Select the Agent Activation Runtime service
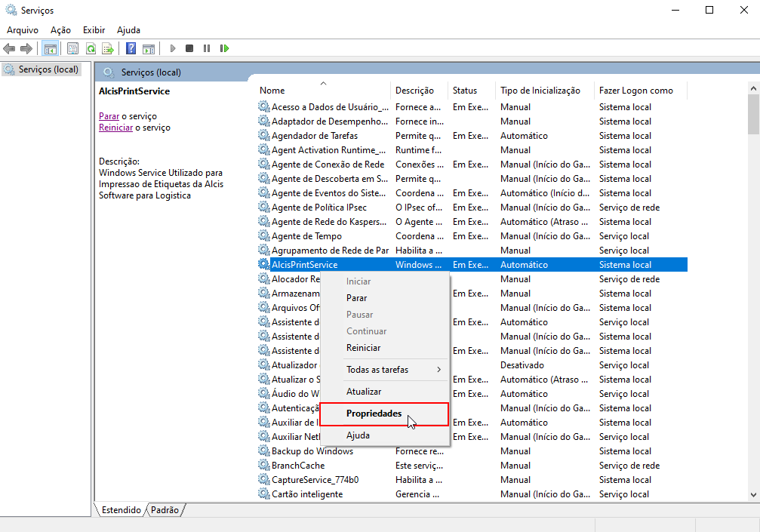Viewport: 760px width, 532px height. point(328,150)
